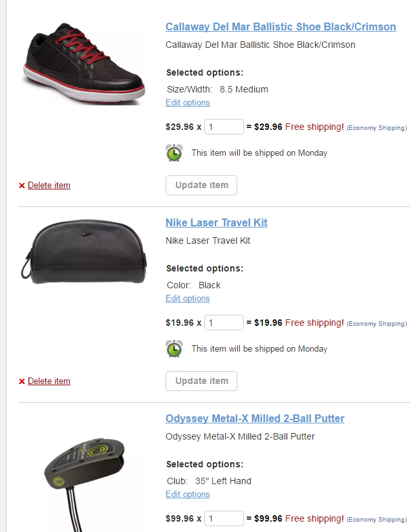Open Odyssey Metal-X Milled 2-Ball Putter link
Image resolution: width=419 pixels, height=532 pixels.
click(x=255, y=419)
